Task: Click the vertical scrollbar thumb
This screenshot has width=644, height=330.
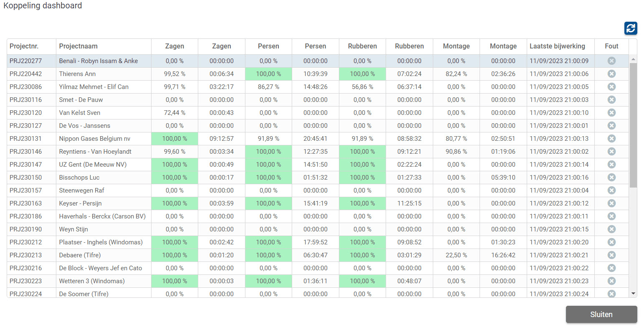Action: [x=633, y=125]
